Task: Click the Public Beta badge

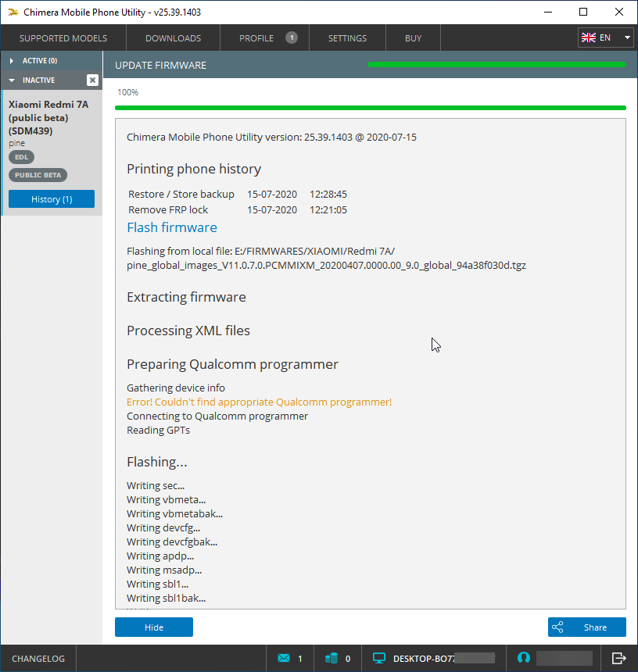Action: pos(38,175)
